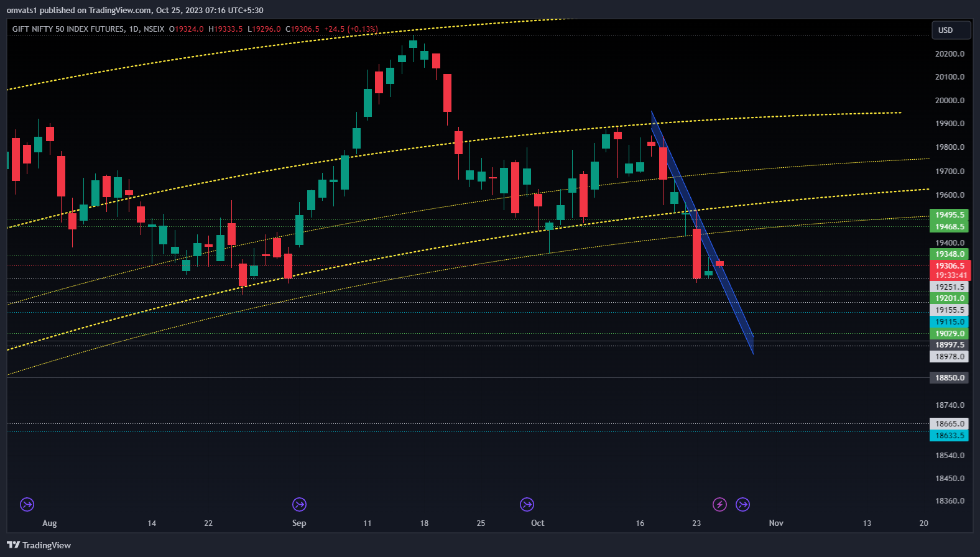Click the 19468.5 green price label
The width and height of the screenshot is (980, 557).
coord(949,227)
